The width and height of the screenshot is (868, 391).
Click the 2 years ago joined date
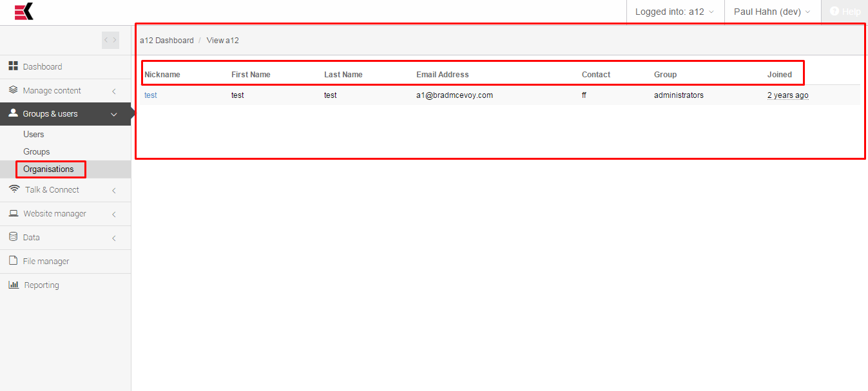[x=787, y=95]
